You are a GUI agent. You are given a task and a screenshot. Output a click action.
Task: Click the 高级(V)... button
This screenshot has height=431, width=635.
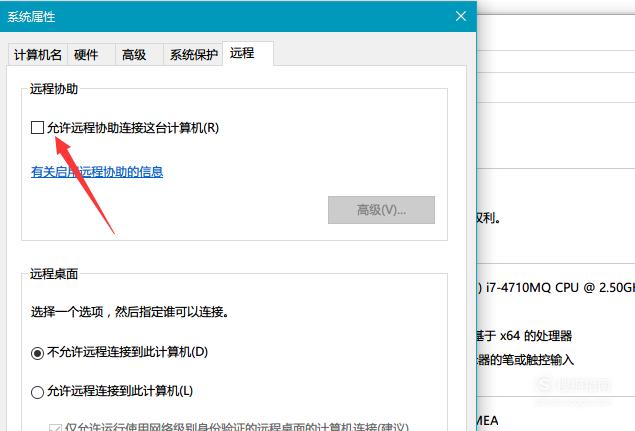[x=381, y=210]
